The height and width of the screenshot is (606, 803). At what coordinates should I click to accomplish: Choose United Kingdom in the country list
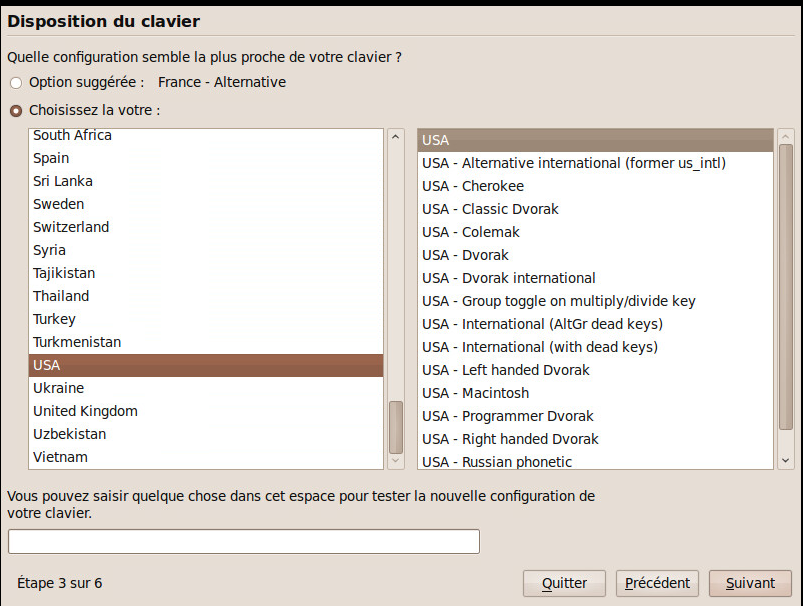[85, 411]
